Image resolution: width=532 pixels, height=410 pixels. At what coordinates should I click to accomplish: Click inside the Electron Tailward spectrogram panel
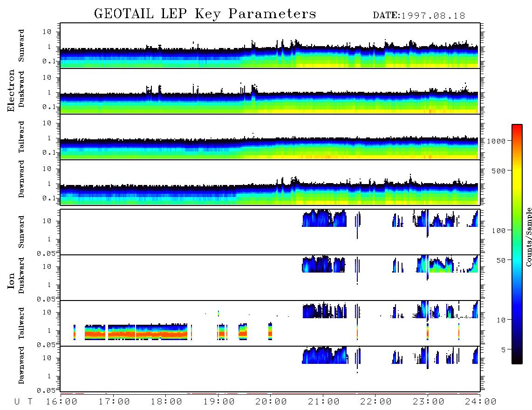click(270, 137)
